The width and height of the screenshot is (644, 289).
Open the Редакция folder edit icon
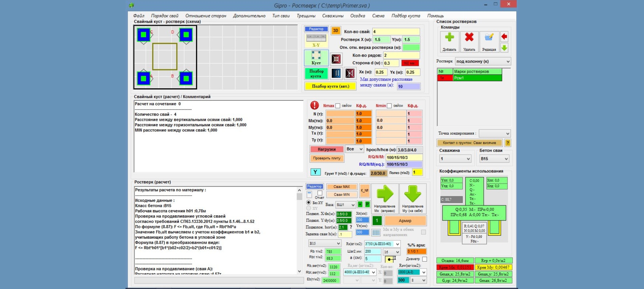click(489, 41)
